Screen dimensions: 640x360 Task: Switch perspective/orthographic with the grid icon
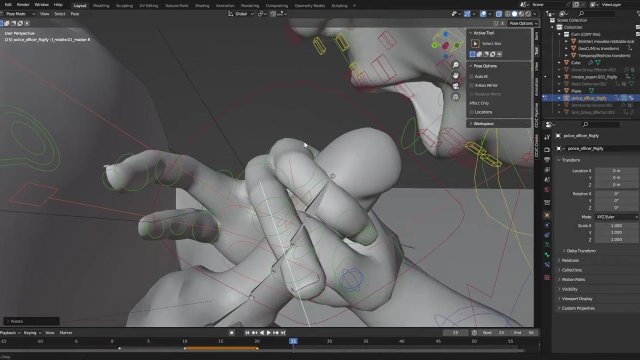point(456,97)
